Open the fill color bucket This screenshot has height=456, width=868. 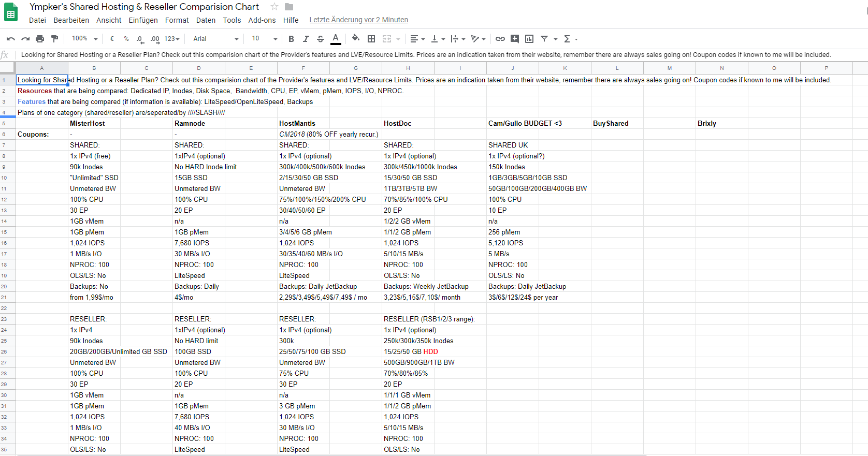pyautogui.click(x=355, y=38)
